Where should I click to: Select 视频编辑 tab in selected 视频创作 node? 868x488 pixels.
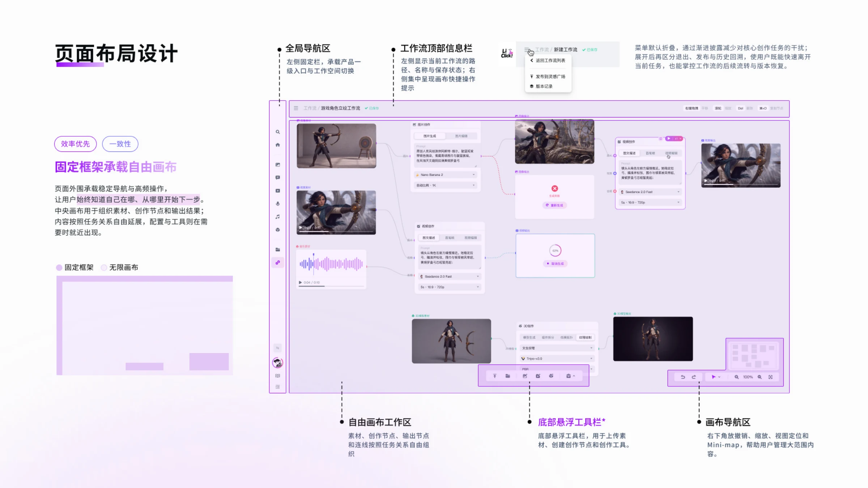coord(671,153)
